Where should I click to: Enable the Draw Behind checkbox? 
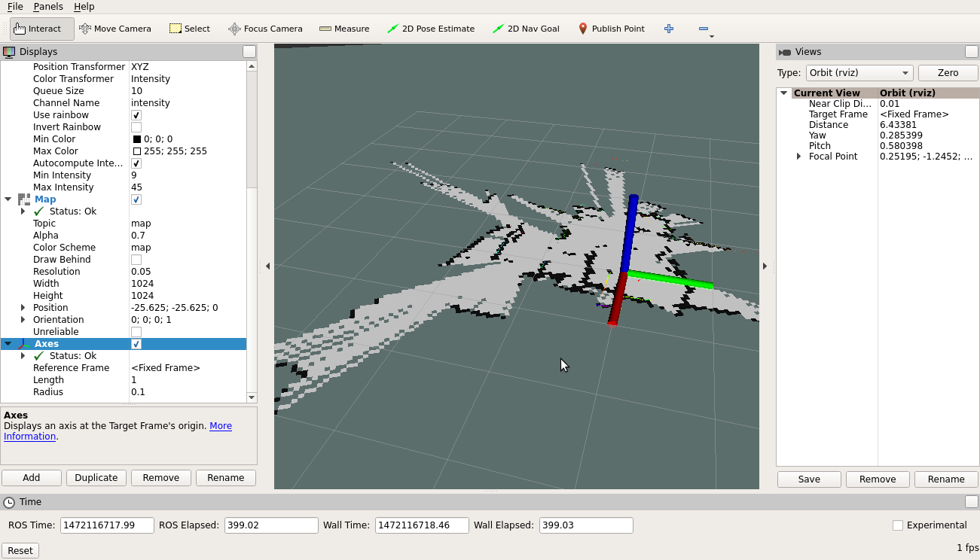pyautogui.click(x=136, y=260)
